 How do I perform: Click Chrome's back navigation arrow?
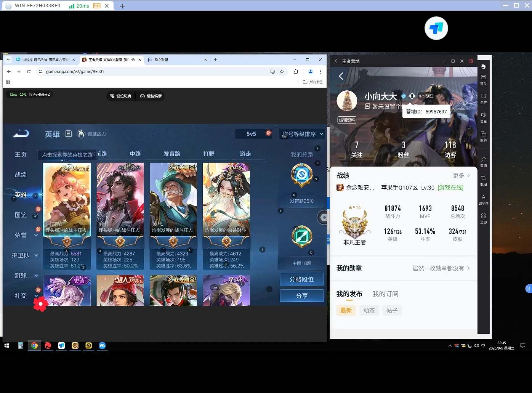(9, 71)
